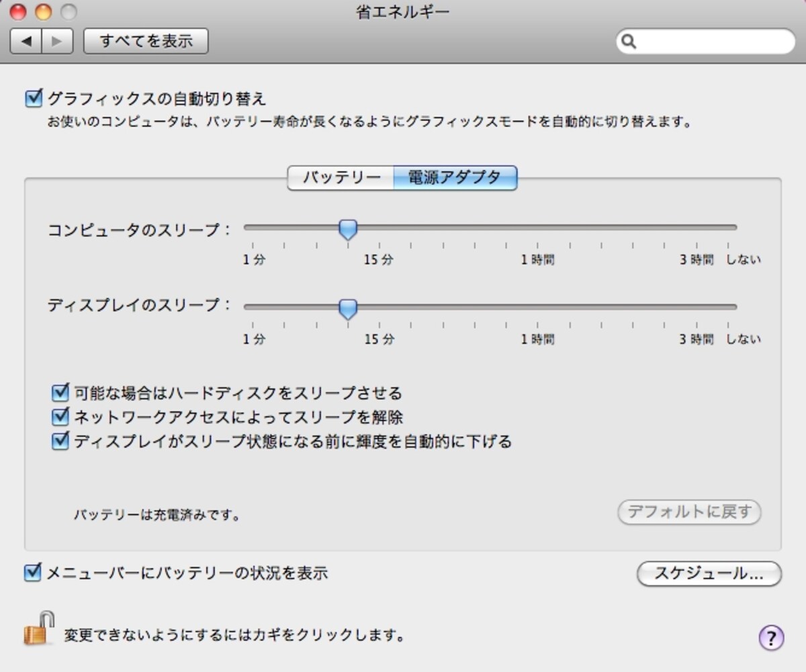Click the コンピュータのスリープ slider handle

click(x=347, y=230)
